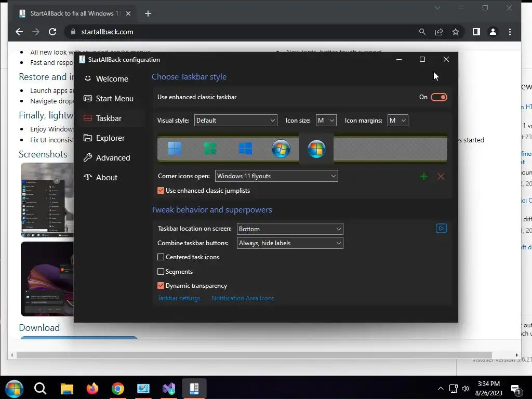Click the Chrome zoom magnifier icon
532x399 pixels.
click(422, 32)
